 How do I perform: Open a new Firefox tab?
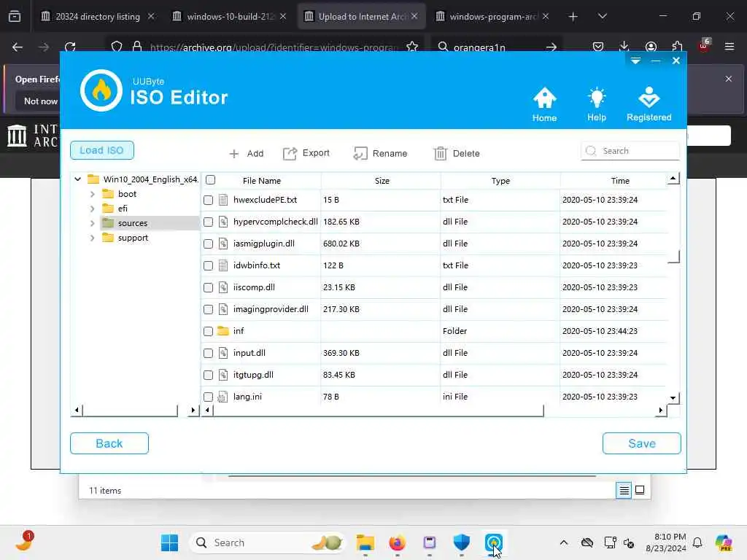(x=573, y=17)
